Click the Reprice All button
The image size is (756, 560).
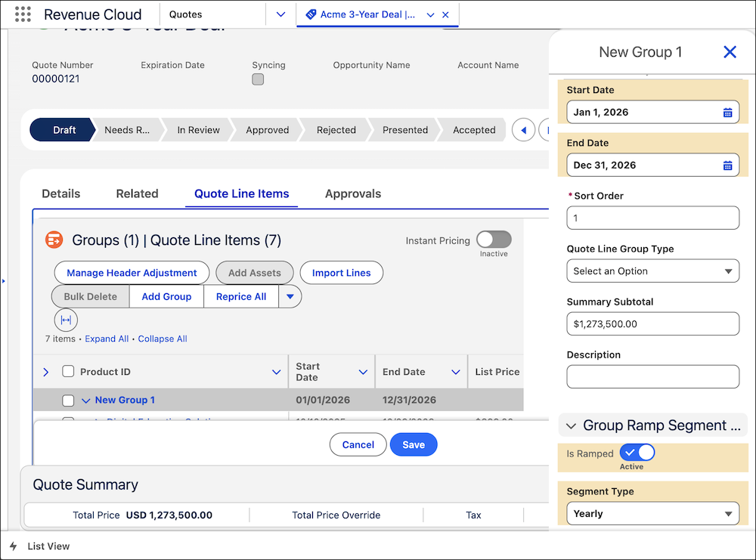click(x=241, y=297)
